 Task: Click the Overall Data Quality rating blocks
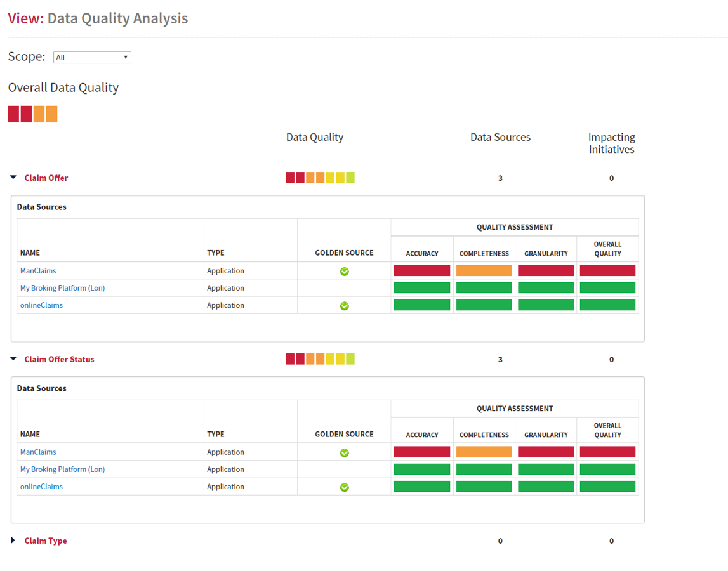click(32, 114)
